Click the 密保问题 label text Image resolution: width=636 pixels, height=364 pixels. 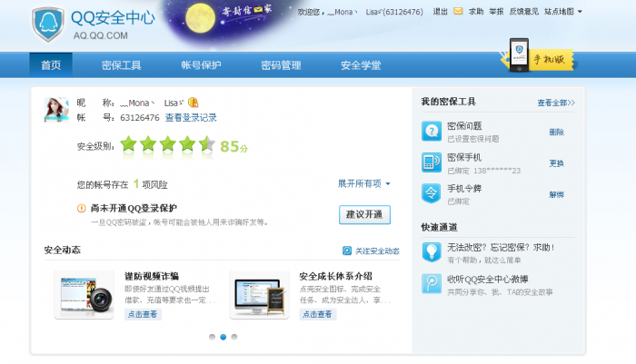pos(464,126)
